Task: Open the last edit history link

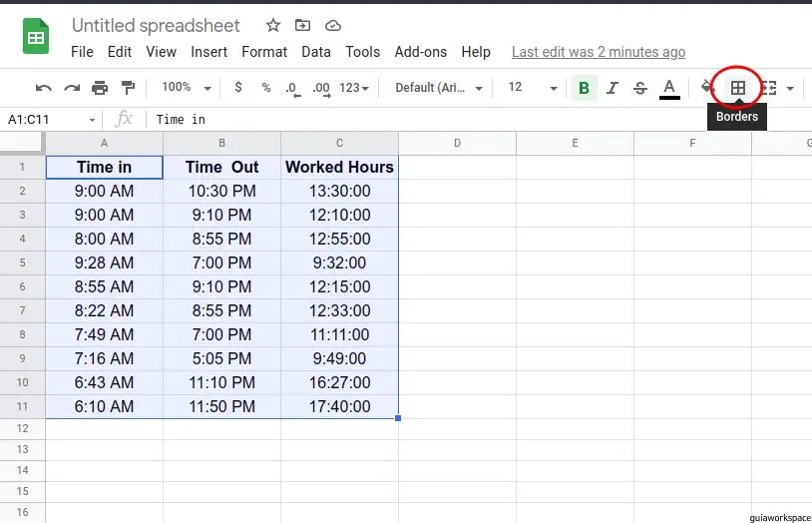Action: (x=599, y=52)
